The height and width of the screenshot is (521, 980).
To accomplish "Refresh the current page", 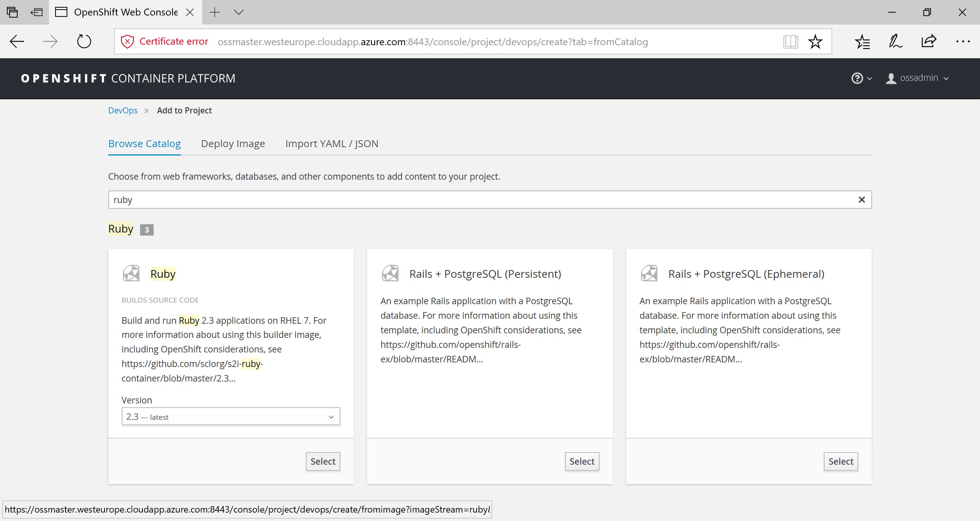I will coord(84,41).
